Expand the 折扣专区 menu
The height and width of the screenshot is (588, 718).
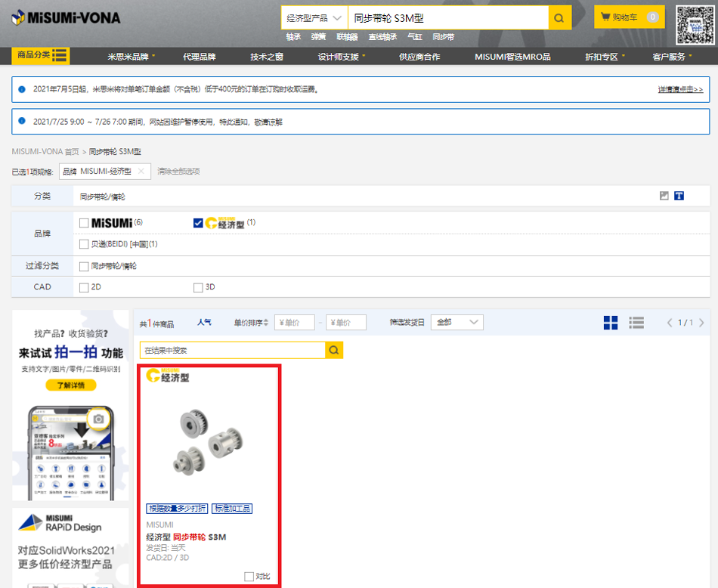click(605, 57)
